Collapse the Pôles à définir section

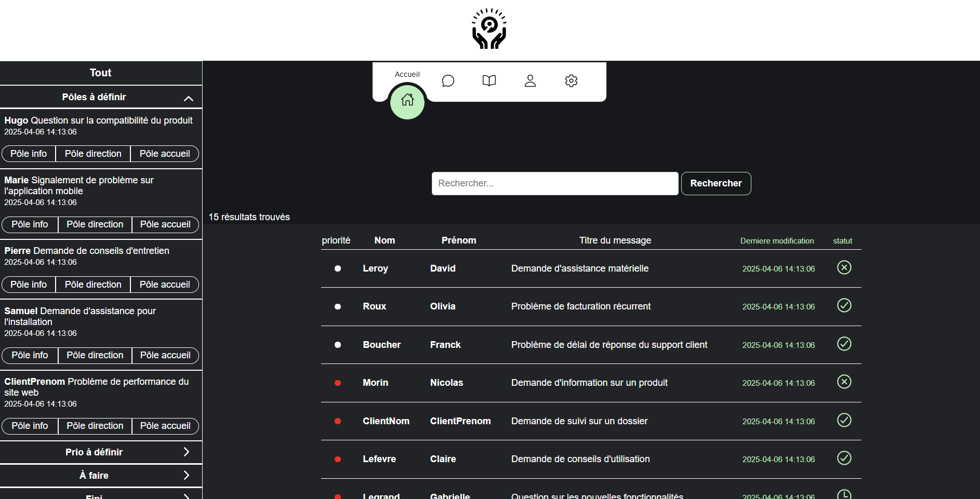point(188,98)
